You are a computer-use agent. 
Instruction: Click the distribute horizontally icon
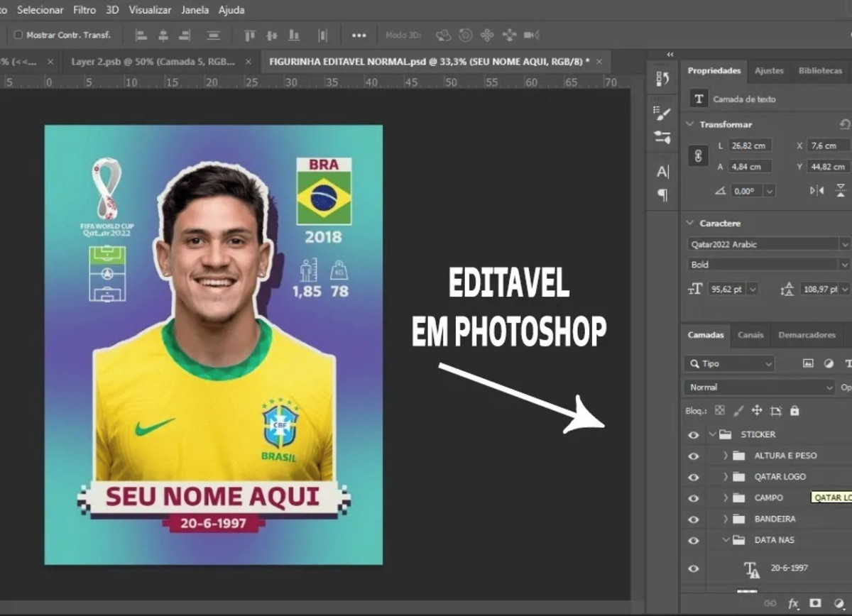click(322, 35)
